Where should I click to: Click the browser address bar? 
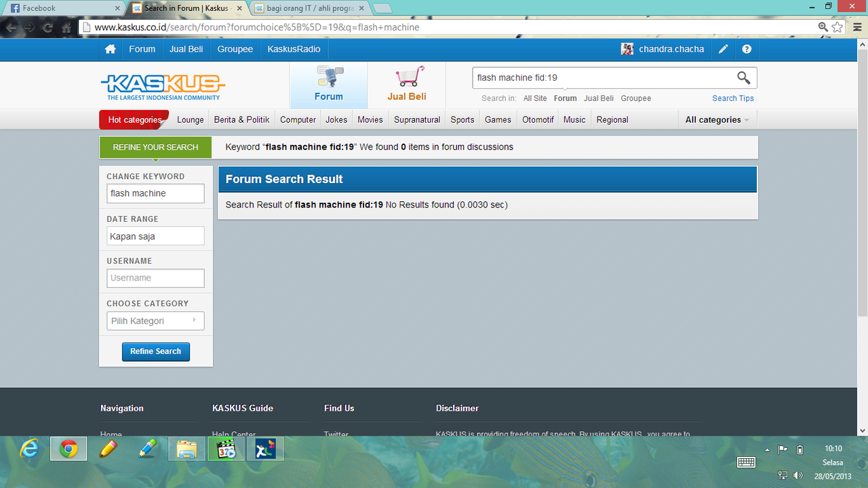click(448, 28)
